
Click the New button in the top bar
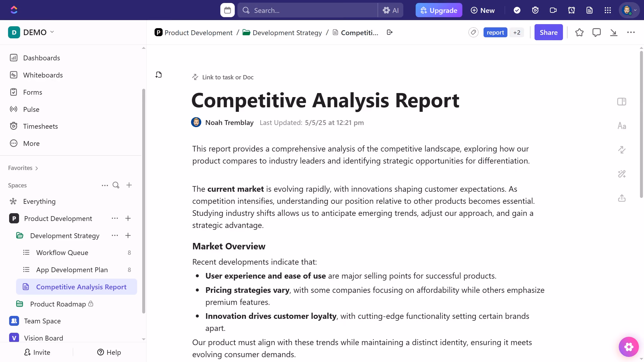482,10
